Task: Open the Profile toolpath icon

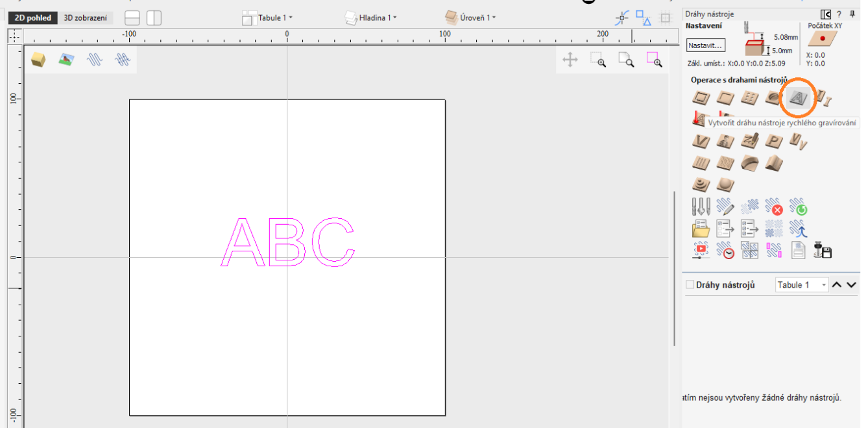Action: click(701, 99)
